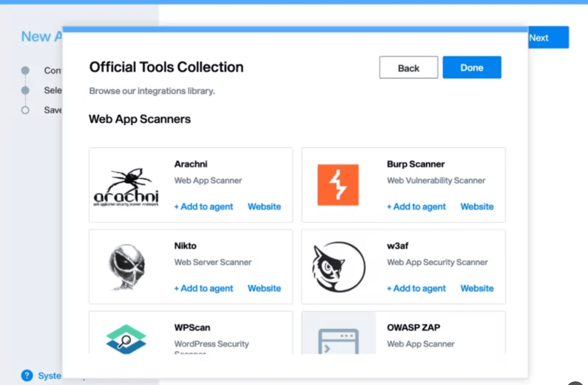
Task: Add w3af to agent
Action: click(416, 289)
